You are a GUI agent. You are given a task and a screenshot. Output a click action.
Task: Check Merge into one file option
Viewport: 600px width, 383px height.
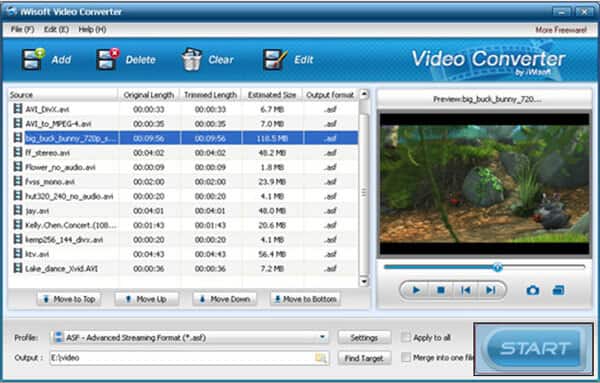click(406, 358)
